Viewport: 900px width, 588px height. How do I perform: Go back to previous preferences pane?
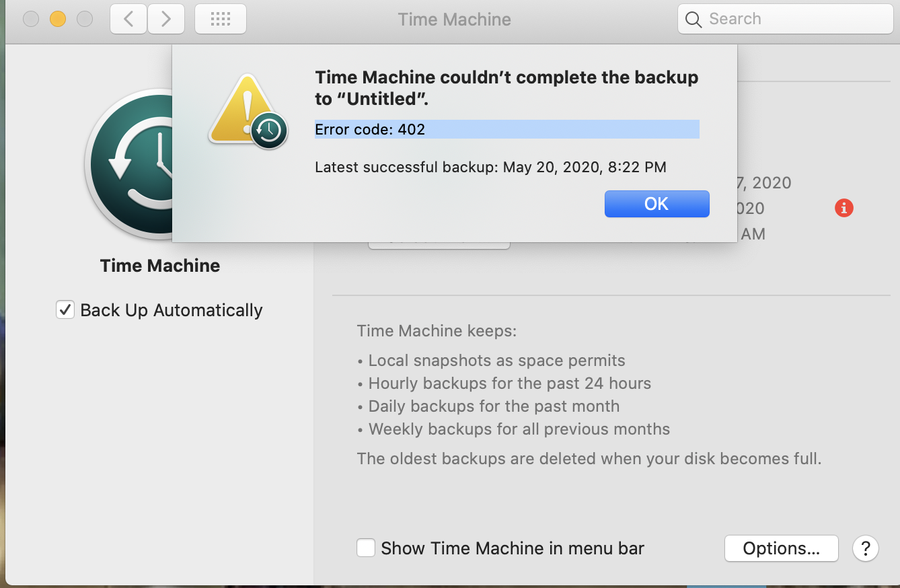[128, 20]
